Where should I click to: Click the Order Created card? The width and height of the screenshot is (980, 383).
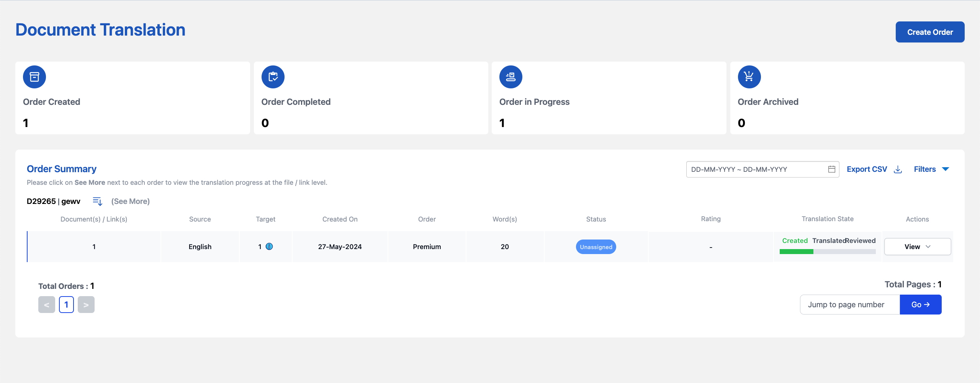coord(133,98)
